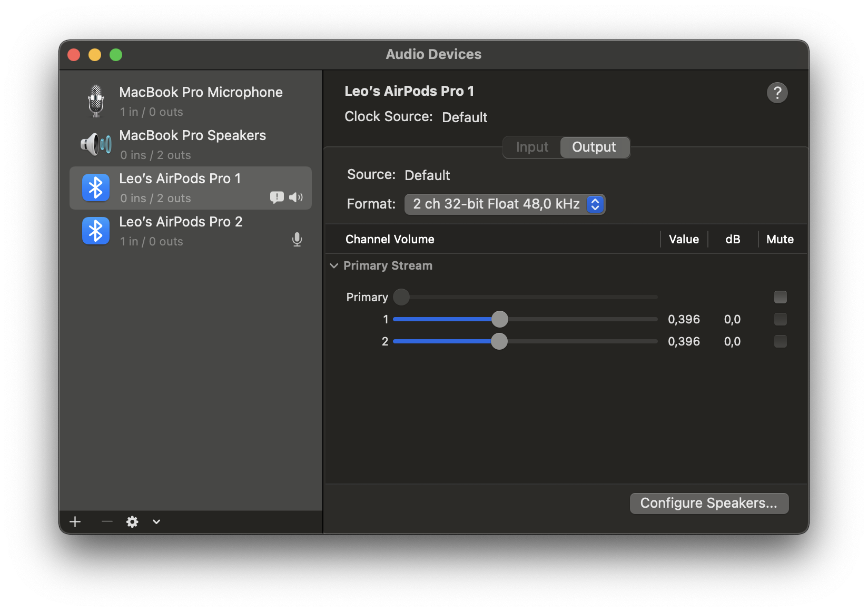Viewport: 868px width, 612px height.
Task: Click the Primary volume slider knob
Action: (401, 297)
